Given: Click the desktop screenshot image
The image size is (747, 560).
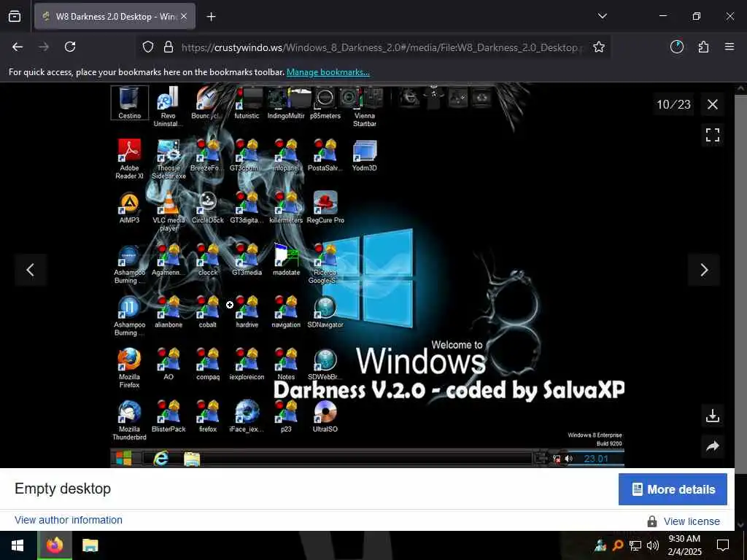Looking at the screenshot, I should (x=368, y=275).
